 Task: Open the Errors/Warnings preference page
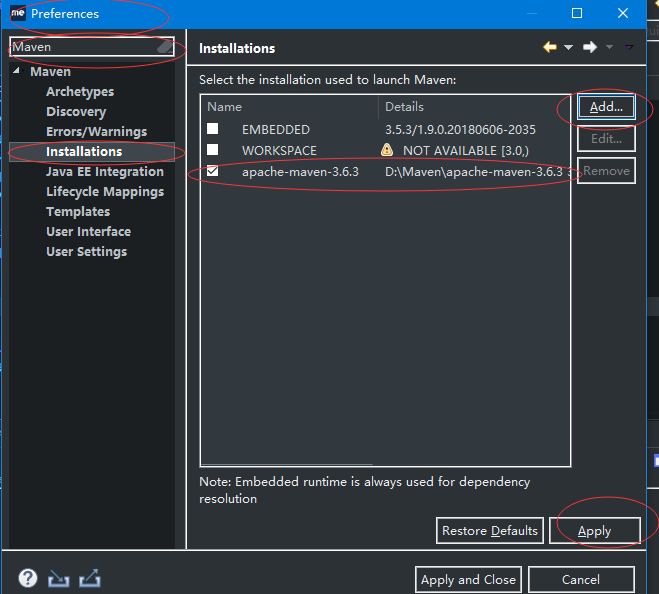(97, 132)
